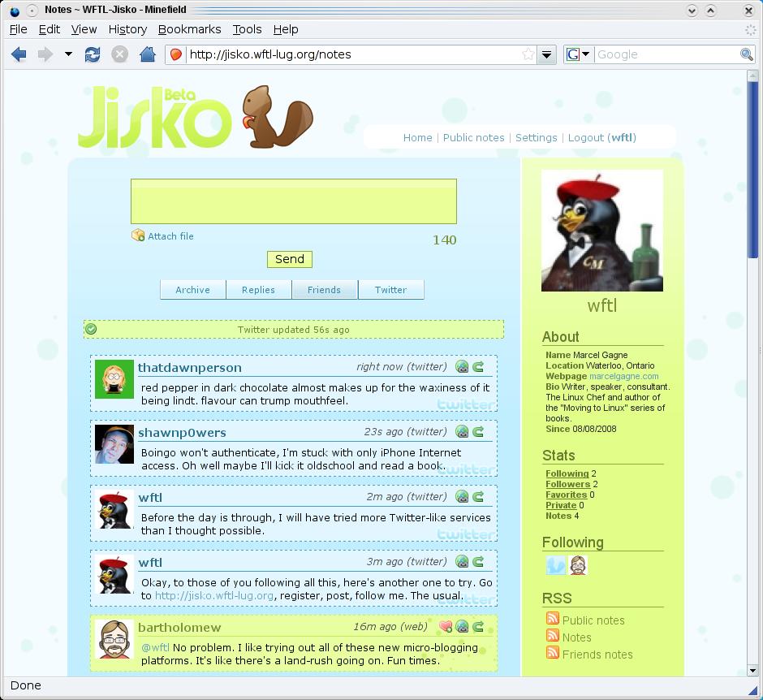763x700 pixels.
Task: Expand the address bar URL history dropdown
Action: [x=546, y=54]
